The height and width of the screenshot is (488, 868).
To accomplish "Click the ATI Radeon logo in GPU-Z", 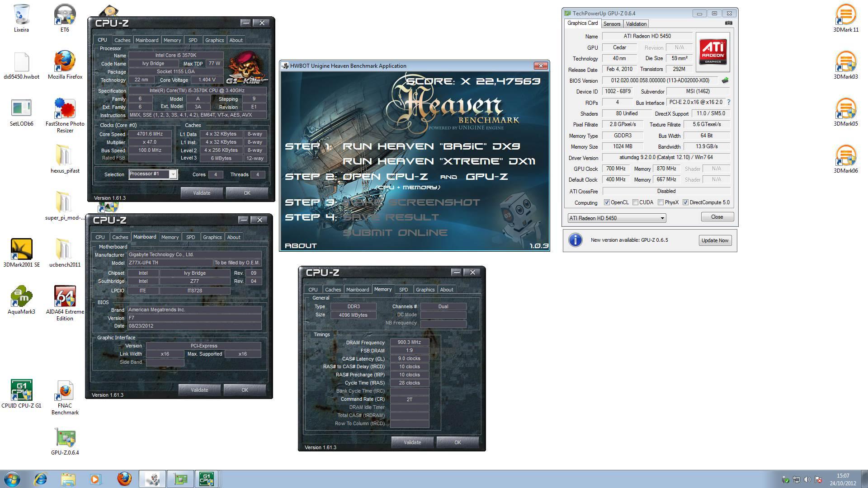I will click(712, 52).
